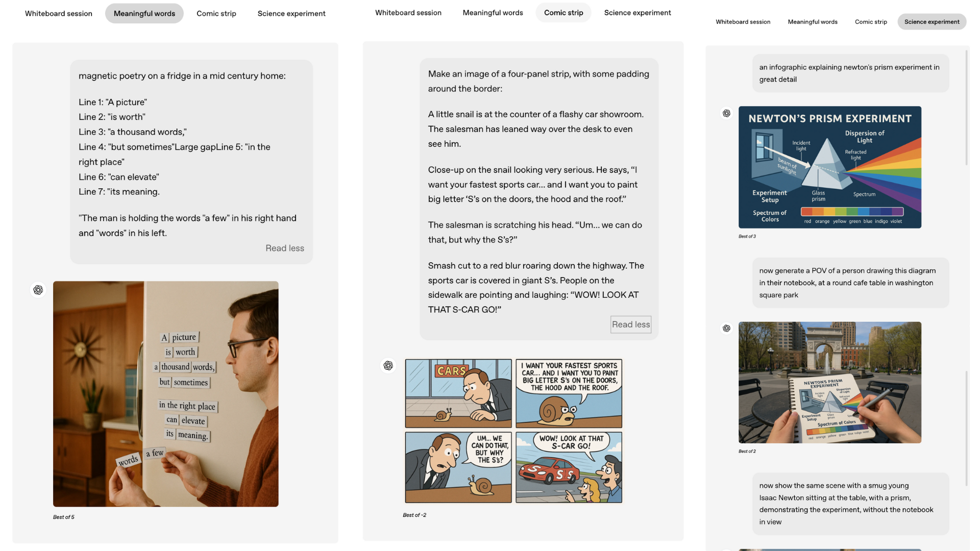Click the 'an infographic explaining newton's prism' prompt
Image resolution: width=980 pixels, height=551 pixels.
[x=849, y=73]
